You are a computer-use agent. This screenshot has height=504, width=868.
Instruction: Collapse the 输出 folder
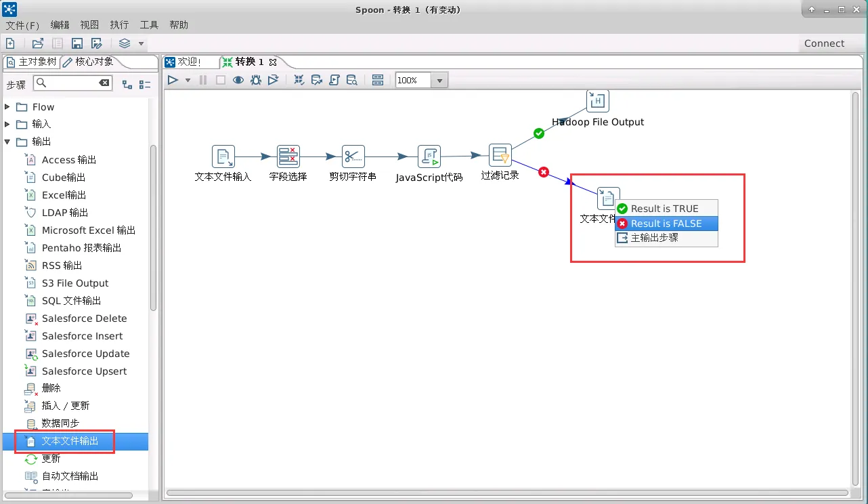tap(7, 142)
